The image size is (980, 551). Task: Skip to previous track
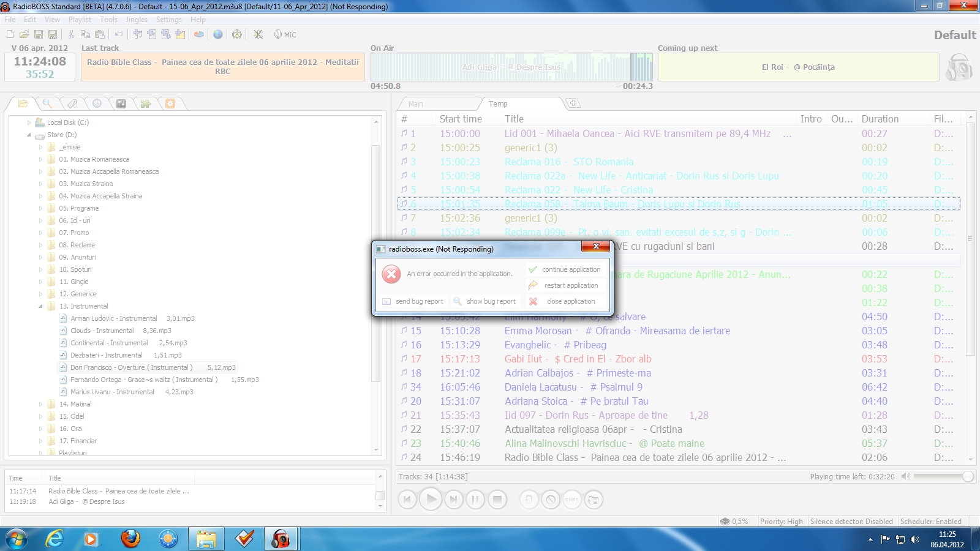(407, 500)
